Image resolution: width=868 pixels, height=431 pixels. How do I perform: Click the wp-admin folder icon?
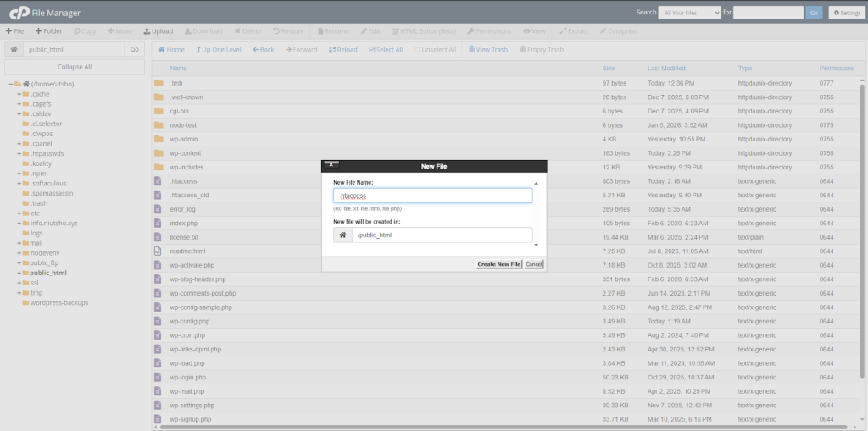pyautogui.click(x=159, y=139)
